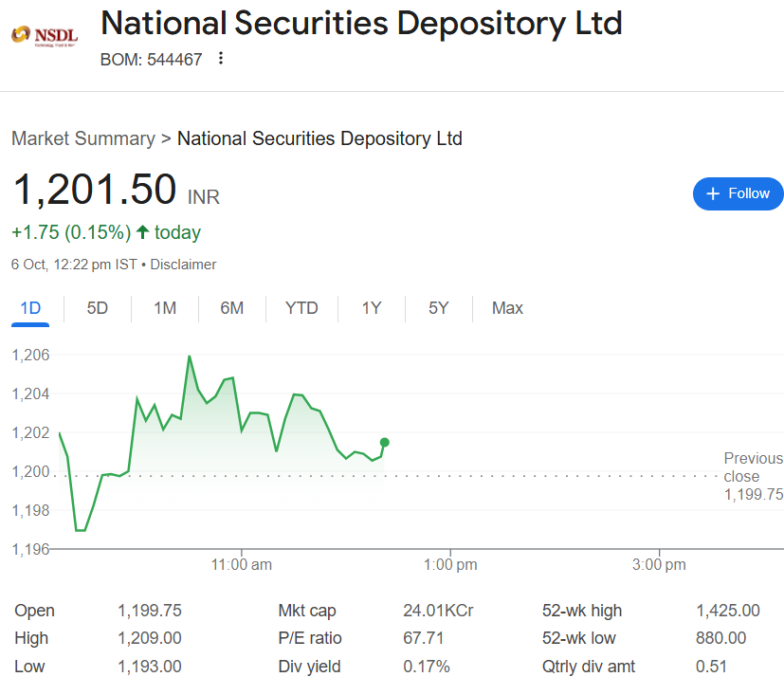Show the Max chart range

(507, 308)
